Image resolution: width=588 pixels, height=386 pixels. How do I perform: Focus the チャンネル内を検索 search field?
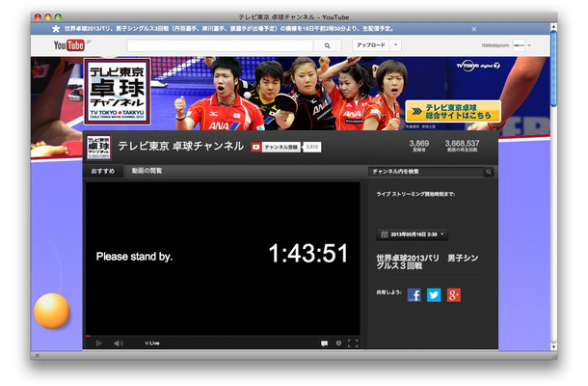click(426, 172)
